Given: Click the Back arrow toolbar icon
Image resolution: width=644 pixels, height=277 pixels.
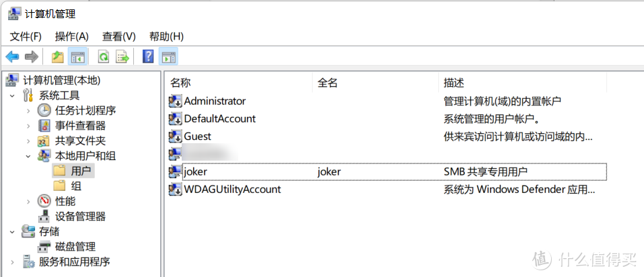Looking at the screenshot, I should click(x=12, y=57).
